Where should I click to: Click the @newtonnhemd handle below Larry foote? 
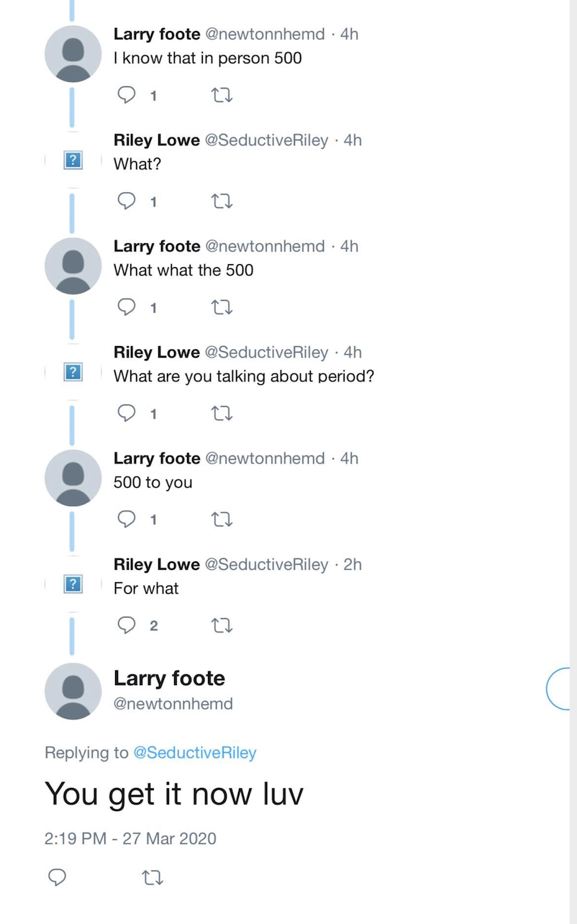[x=173, y=704]
